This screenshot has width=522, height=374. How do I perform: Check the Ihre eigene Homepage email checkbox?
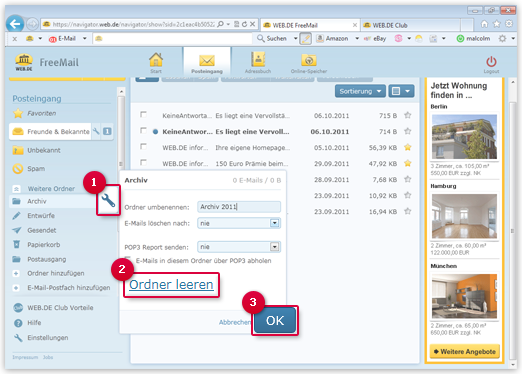tap(143, 147)
